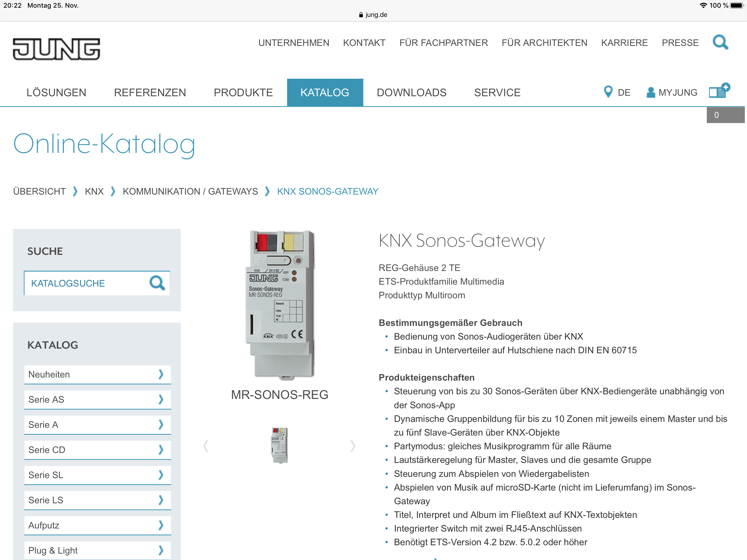Open the KATALOG main tab
The width and height of the screenshot is (747, 560).
[x=325, y=92]
